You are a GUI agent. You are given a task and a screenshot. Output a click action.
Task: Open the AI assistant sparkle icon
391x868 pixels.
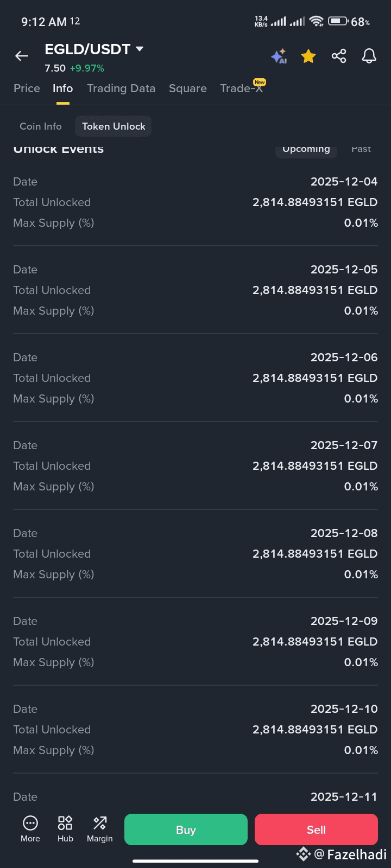coord(279,56)
